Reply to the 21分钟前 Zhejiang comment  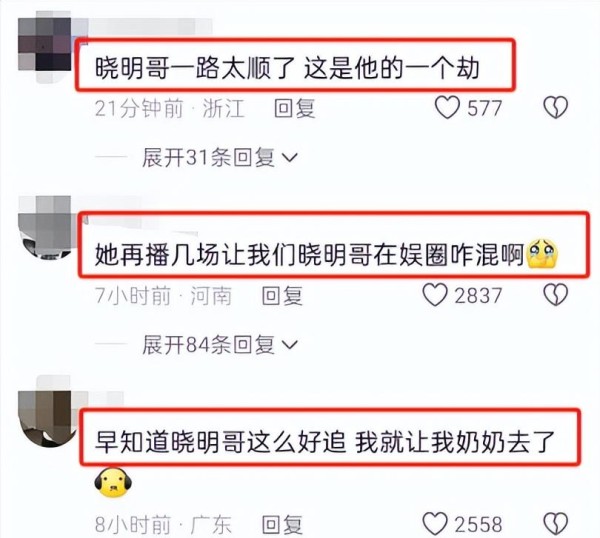pyautogui.click(x=295, y=108)
